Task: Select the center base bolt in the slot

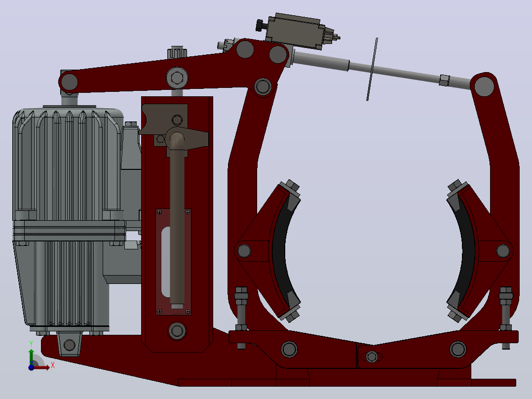Action: (x=372, y=357)
